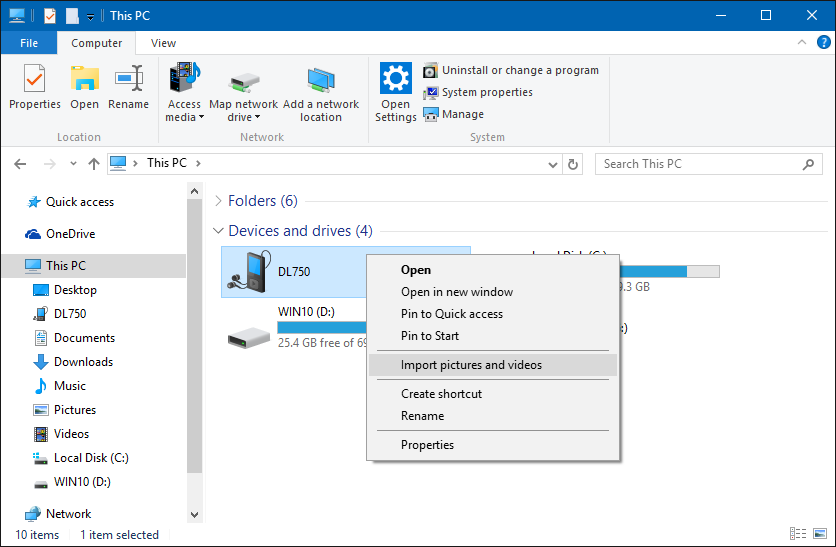Select This PC in navigation pane
This screenshot has height=547, width=836.
coord(94,266)
